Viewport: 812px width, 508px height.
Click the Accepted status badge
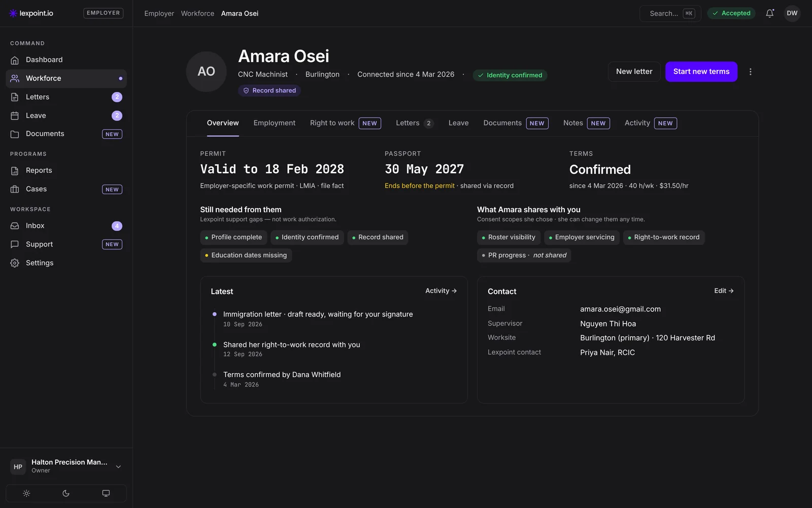coord(731,13)
